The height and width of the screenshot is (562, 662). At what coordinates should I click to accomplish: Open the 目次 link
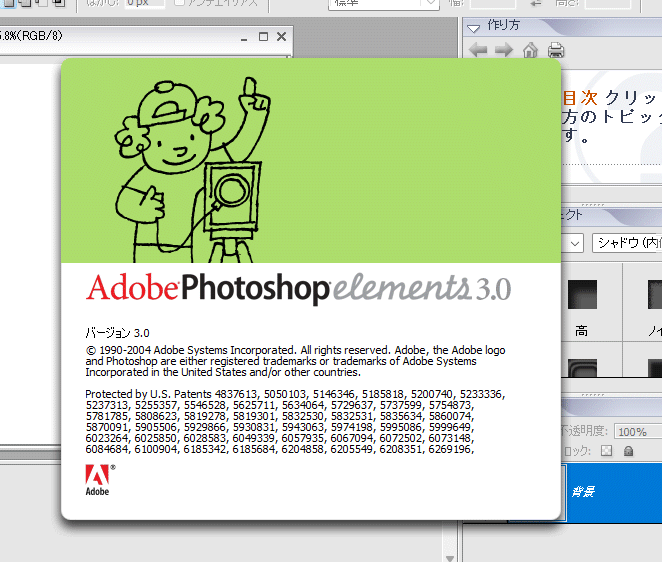coord(580,98)
